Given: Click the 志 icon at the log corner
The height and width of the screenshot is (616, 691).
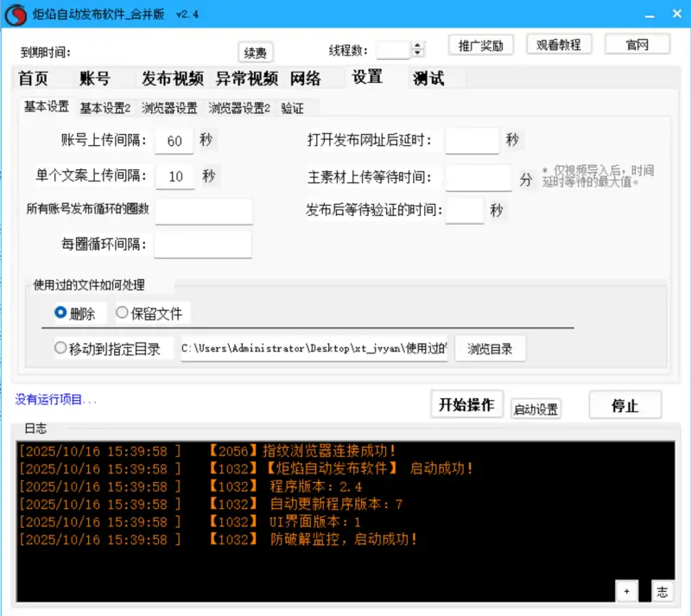Looking at the screenshot, I should coord(662,591).
